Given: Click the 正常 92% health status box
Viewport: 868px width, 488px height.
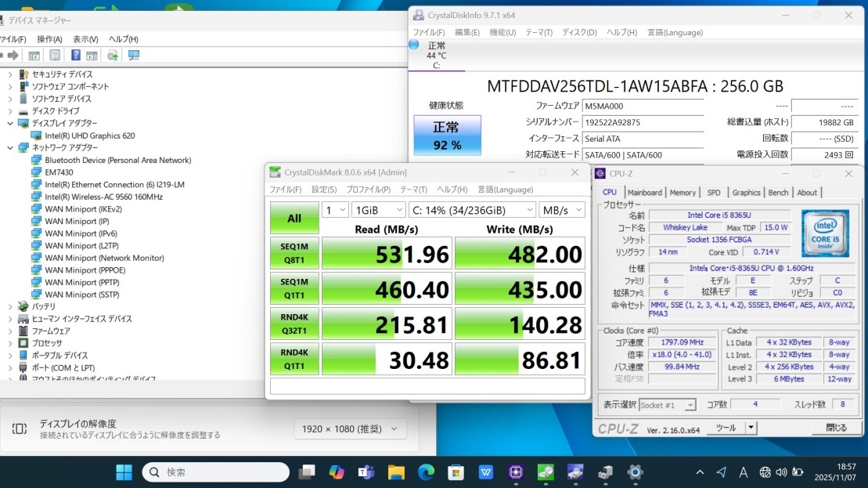Looking at the screenshot, I should (x=447, y=136).
